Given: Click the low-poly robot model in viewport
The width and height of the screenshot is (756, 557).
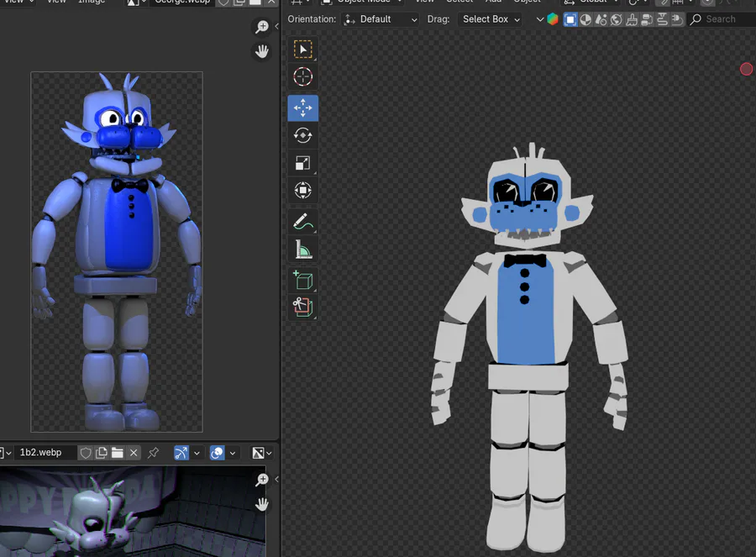Looking at the screenshot, I should click(x=529, y=347).
